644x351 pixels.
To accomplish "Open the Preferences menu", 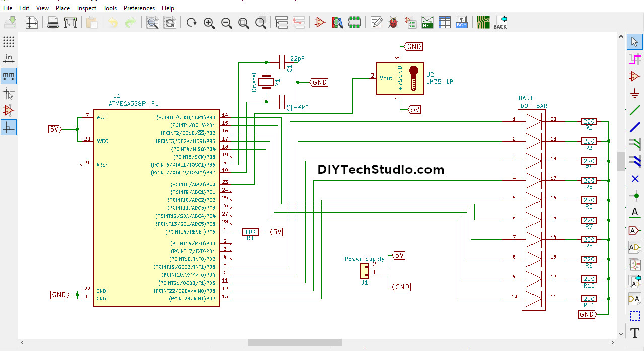I will point(139,8).
